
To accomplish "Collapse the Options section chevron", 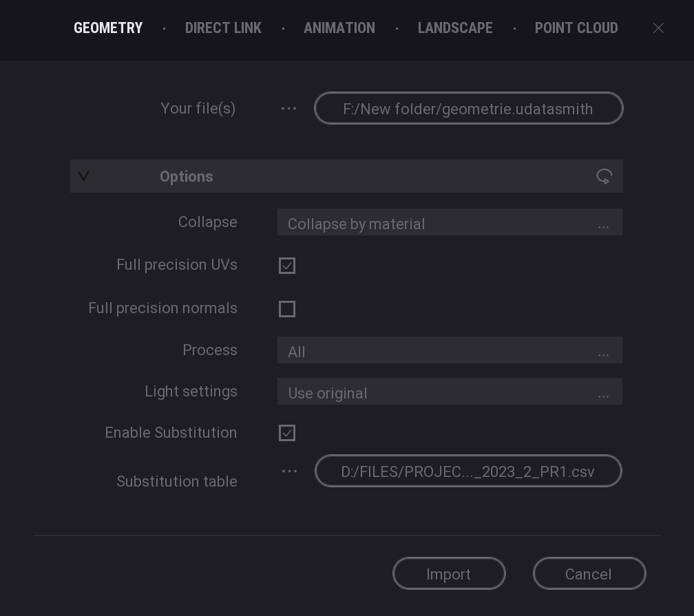I will pos(84,177).
